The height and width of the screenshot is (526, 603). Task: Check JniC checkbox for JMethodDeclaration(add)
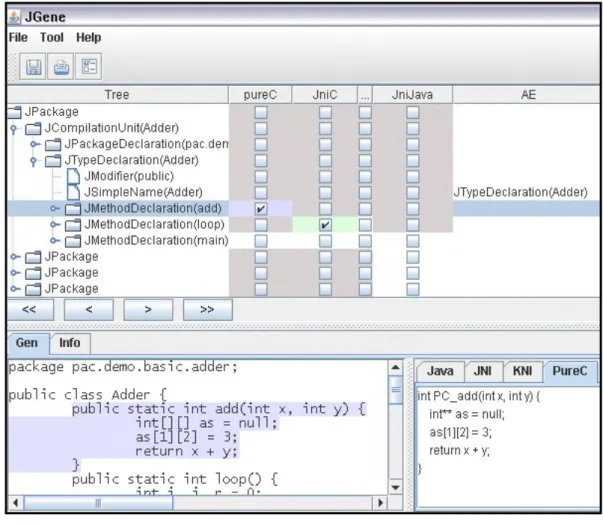pos(325,209)
